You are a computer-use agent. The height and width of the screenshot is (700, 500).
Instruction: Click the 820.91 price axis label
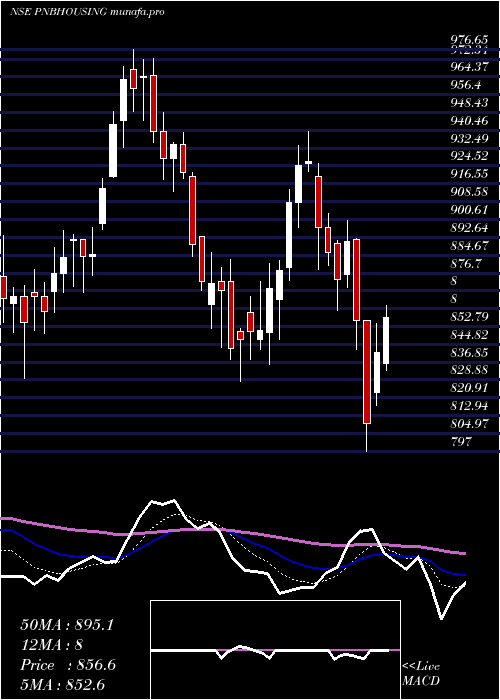pyautogui.click(x=469, y=388)
